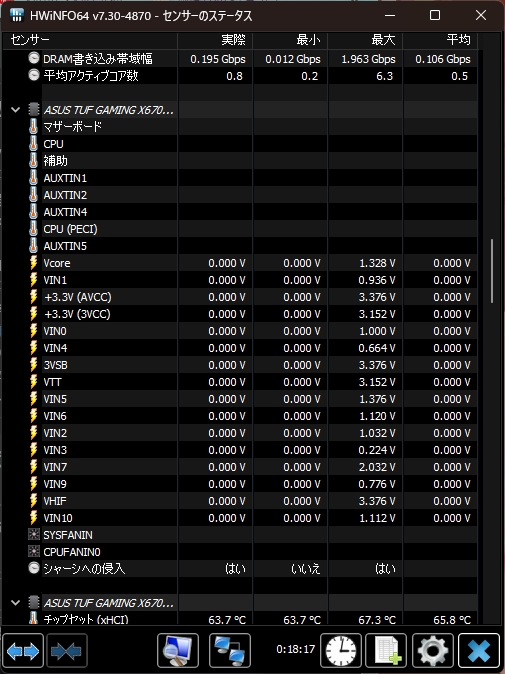Reset the timer via the clock icon

click(x=341, y=651)
